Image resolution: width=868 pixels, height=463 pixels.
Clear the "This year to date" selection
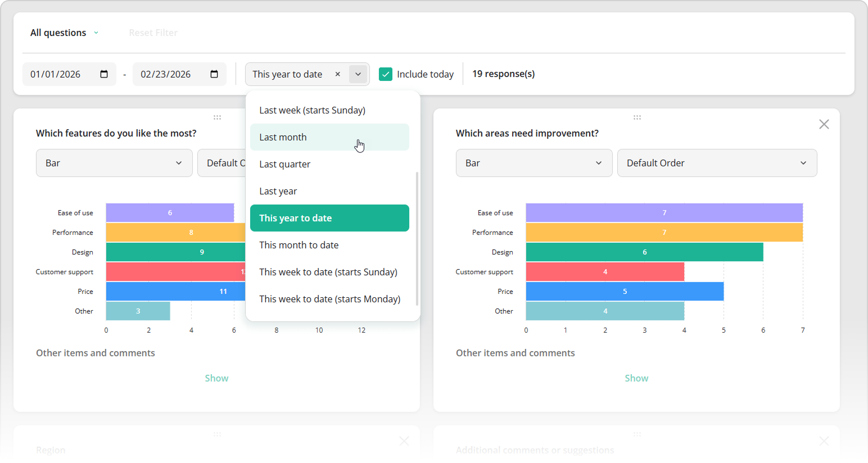[x=337, y=74]
